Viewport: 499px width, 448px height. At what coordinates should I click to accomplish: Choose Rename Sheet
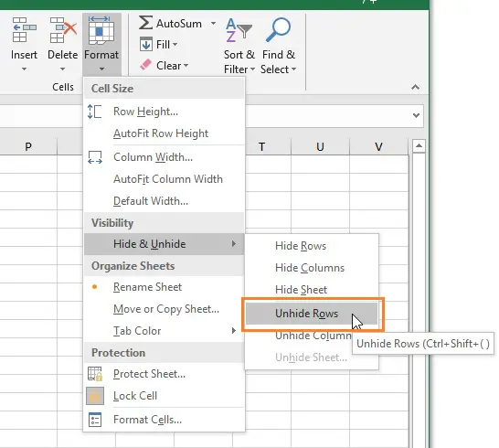click(164, 287)
